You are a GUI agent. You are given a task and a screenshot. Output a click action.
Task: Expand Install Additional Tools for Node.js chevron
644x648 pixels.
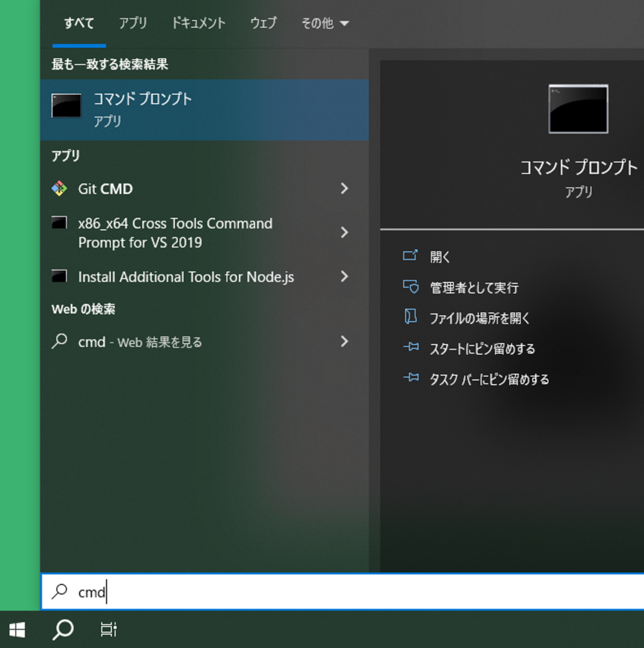(344, 277)
